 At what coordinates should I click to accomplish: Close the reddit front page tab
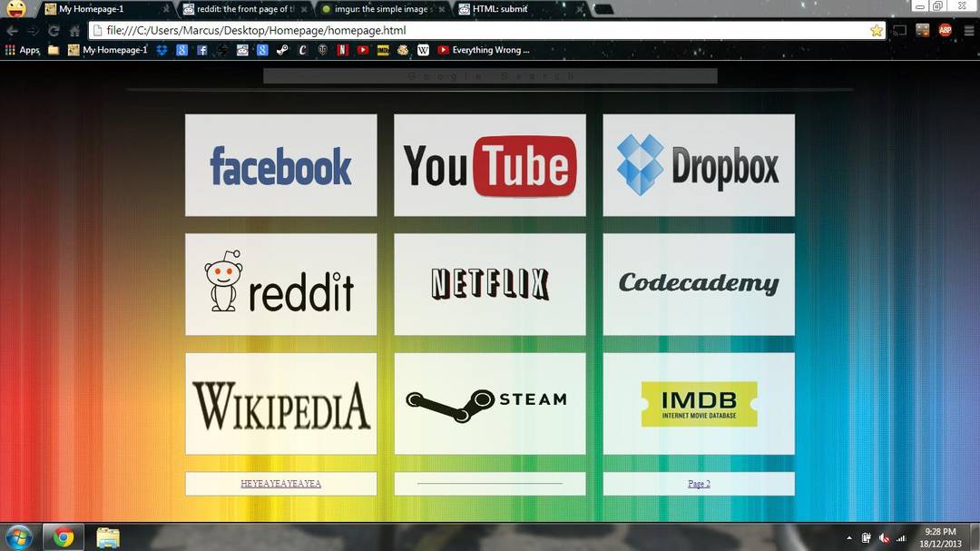tap(304, 9)
